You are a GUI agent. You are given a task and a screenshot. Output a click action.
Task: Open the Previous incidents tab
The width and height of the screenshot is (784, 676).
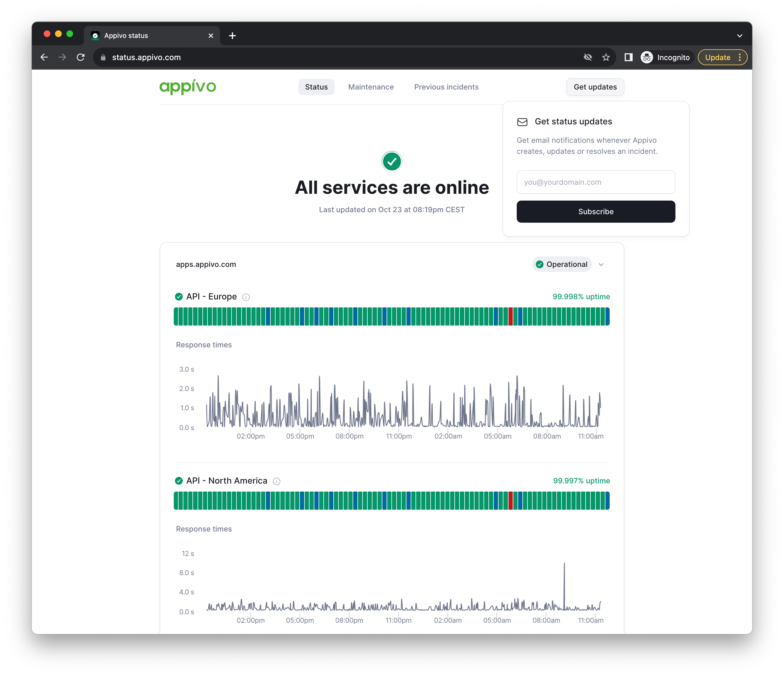446,87
